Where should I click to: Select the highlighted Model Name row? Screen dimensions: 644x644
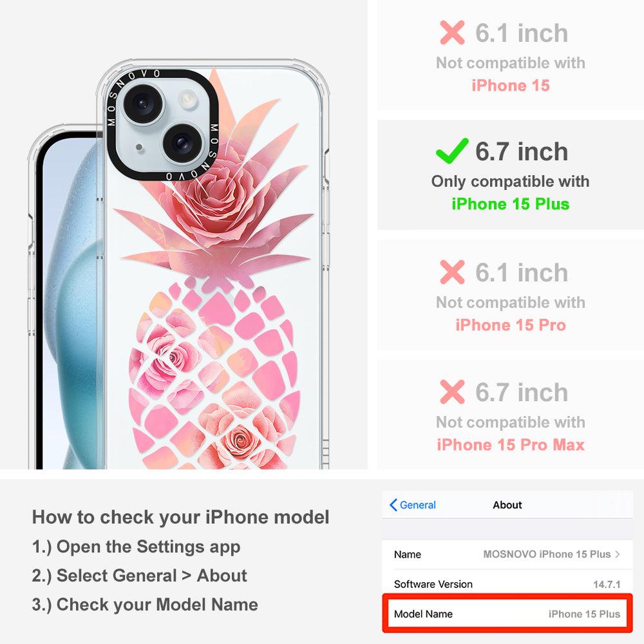(x=507, y=614)
